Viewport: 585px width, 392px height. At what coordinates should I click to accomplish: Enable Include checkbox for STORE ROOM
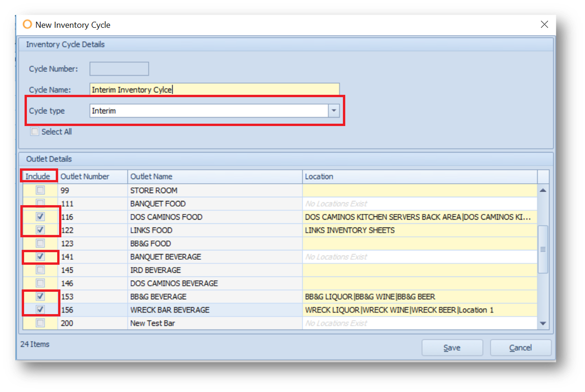(x=40, y=190)
